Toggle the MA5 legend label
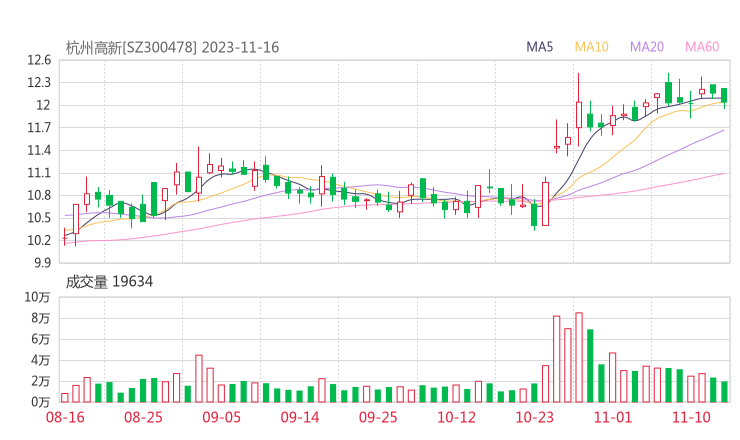 coord(540,47)
